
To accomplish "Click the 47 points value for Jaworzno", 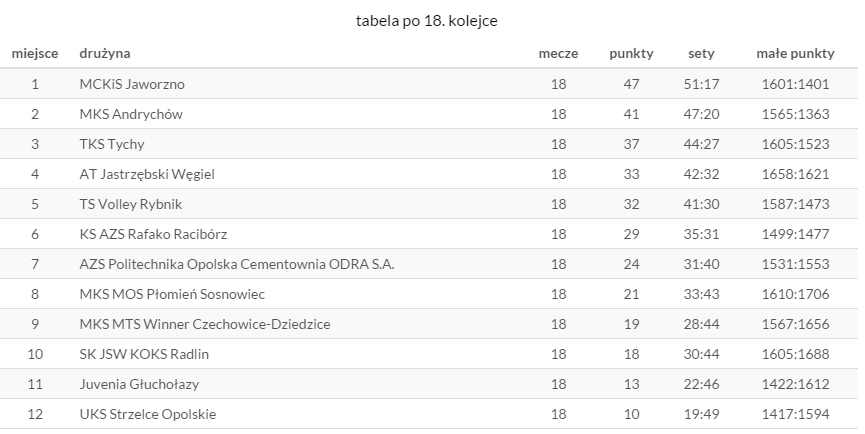I will (x=631, y=84).
